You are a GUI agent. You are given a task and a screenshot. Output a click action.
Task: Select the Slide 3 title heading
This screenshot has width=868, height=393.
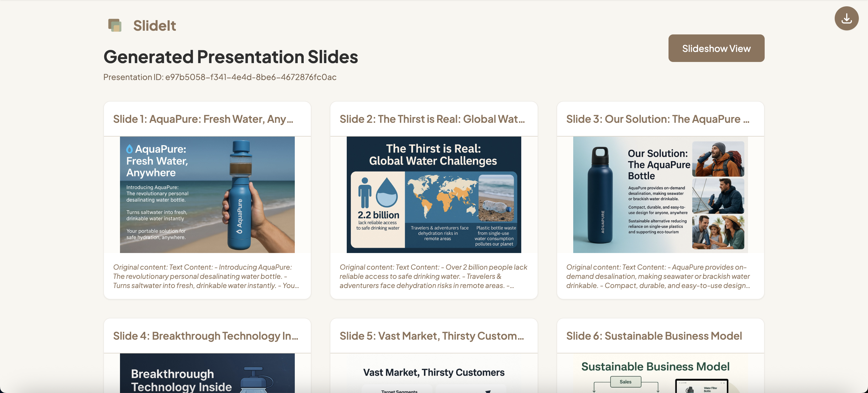point(657,119)
